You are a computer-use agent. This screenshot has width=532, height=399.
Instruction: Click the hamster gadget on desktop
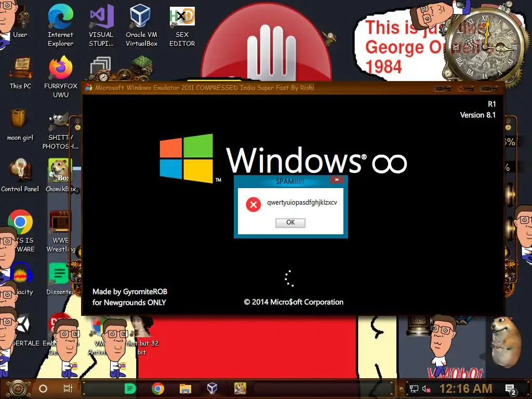(505, 342)
